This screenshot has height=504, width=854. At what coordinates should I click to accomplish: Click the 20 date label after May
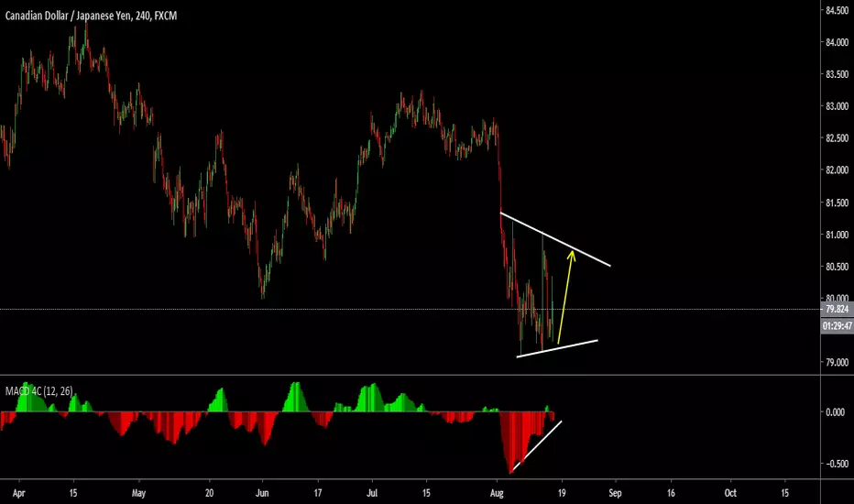(209, 493)
